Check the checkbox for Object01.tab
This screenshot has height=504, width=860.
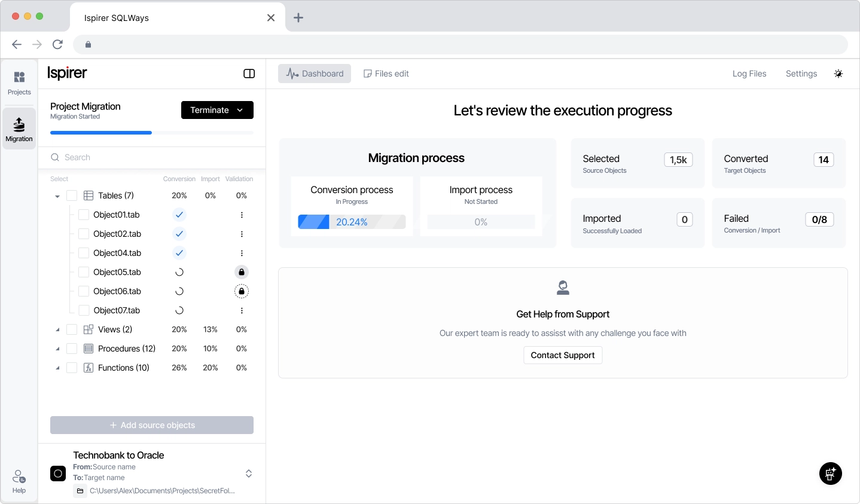(x=84, y=215)
